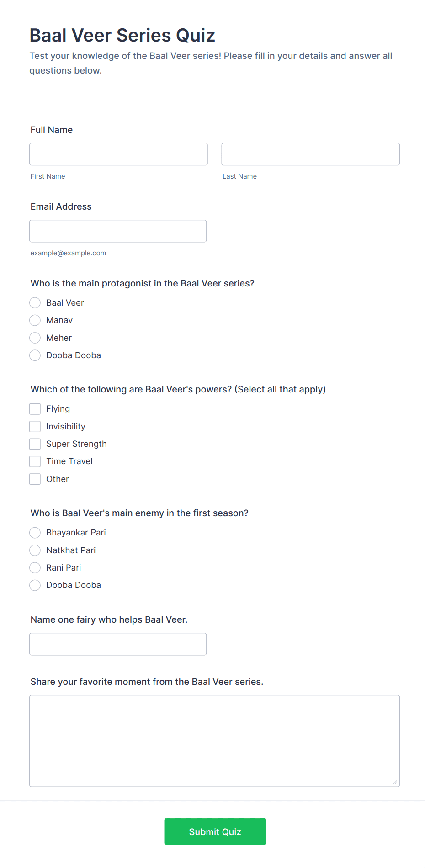The height and width of the screenshot is (868, 425).
Task: Choose Meher as the main protagonist
Action: (35, 338)
